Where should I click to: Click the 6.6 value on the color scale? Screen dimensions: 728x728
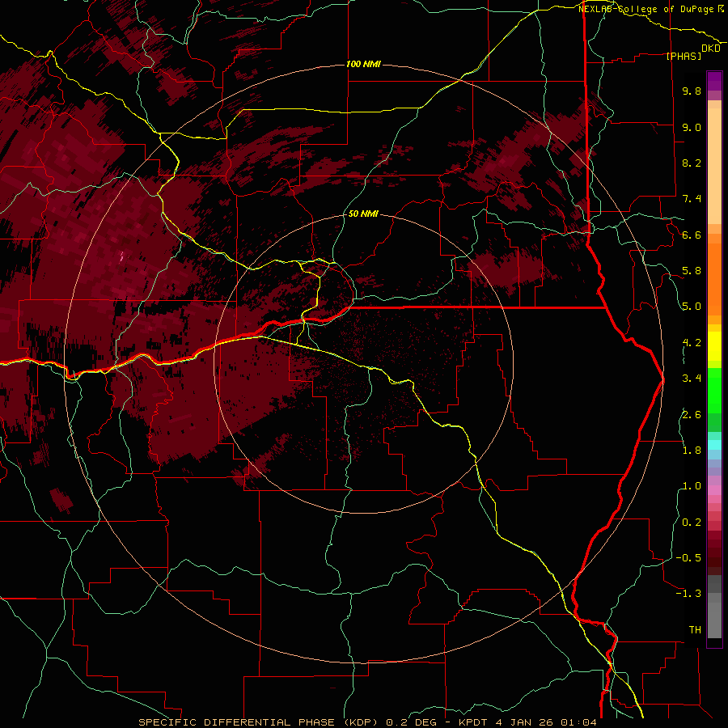[692, 235]
